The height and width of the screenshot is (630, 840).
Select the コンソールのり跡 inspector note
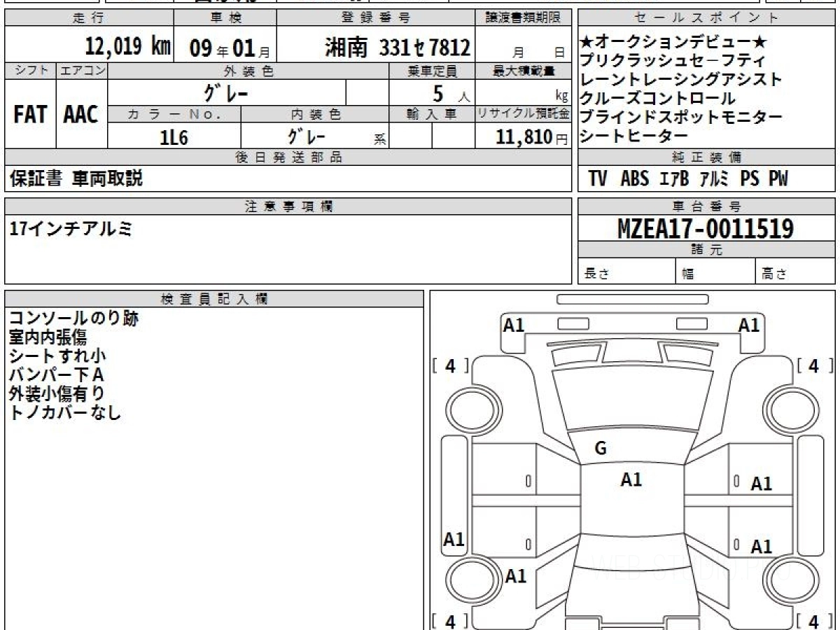[73, 318]
